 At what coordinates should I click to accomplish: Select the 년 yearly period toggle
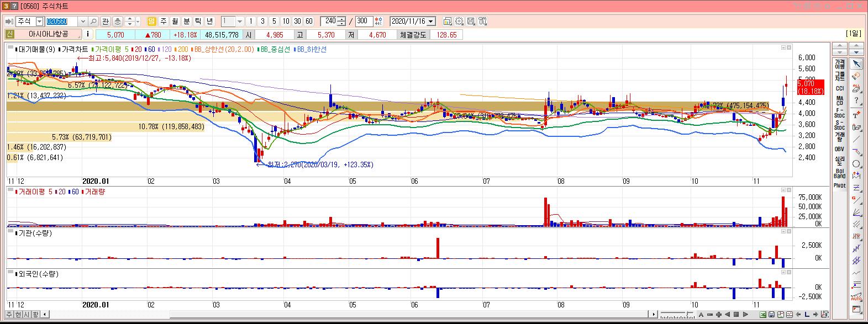pos(209,22)
